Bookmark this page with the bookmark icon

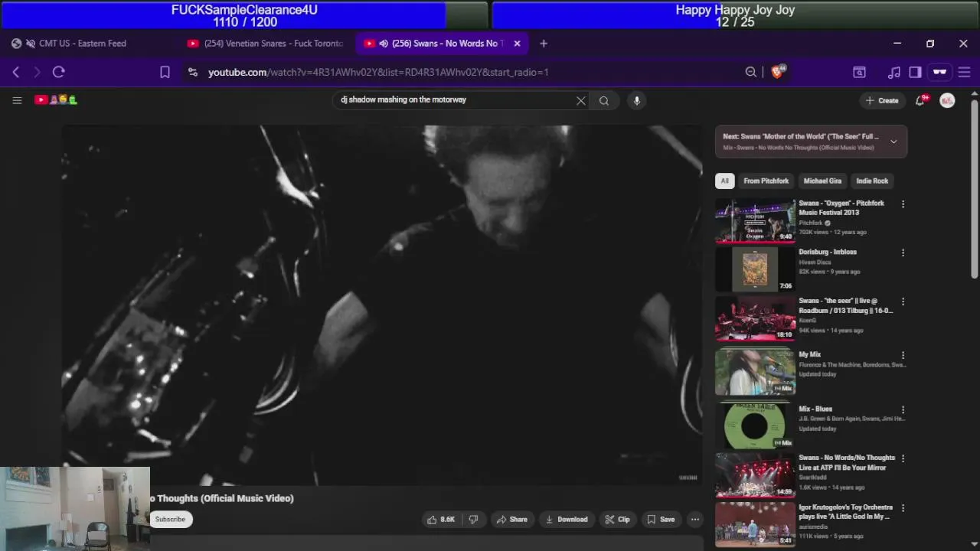pos(165,72)
